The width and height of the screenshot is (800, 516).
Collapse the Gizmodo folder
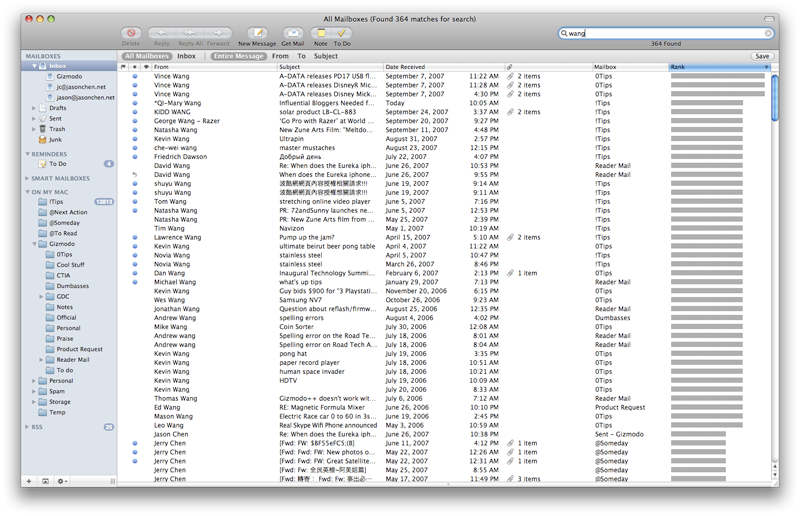[x=34, y=244]
